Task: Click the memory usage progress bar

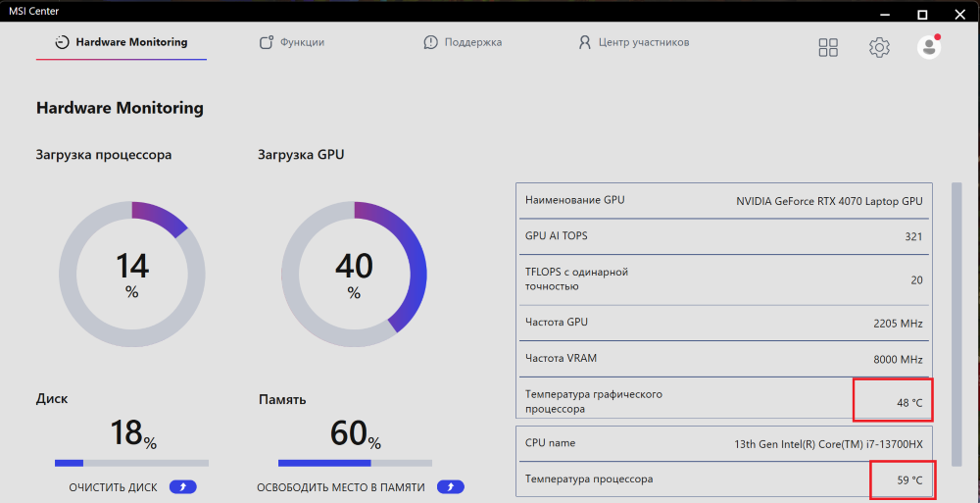Action: pyautogui.click(x=355, y=463)
